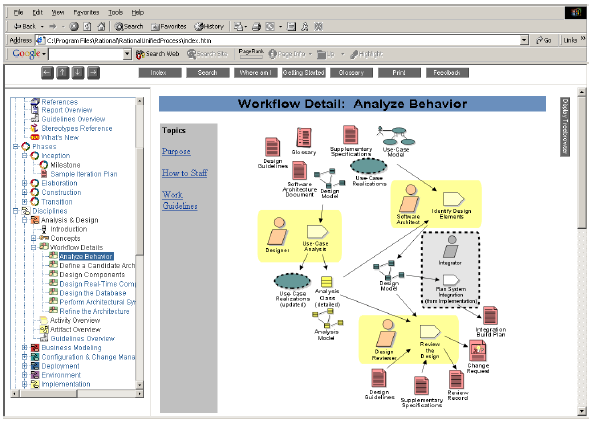Click the up arrow navigation button
591x421 pixels.
63,72
